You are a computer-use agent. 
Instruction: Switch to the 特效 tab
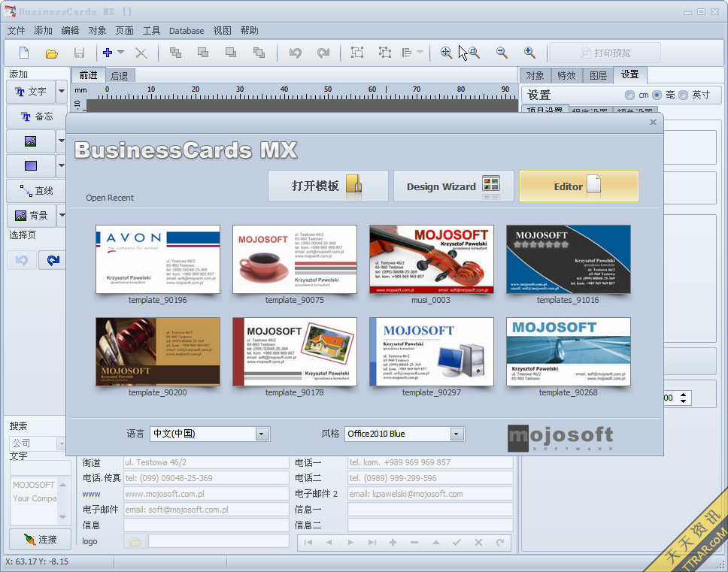click(566, 76)
